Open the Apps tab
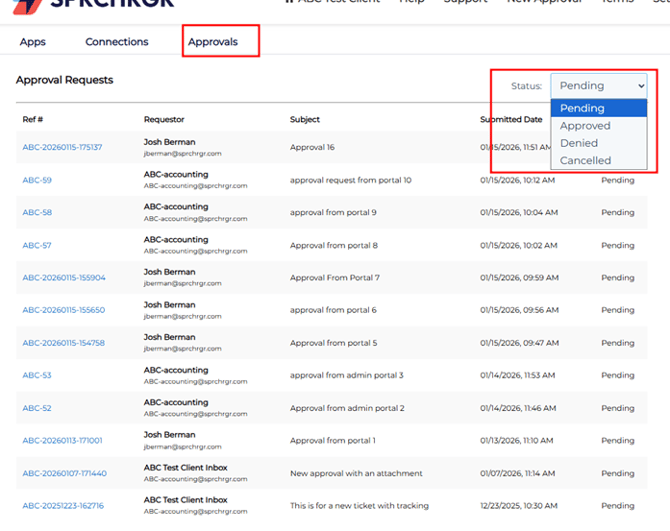The height and width of the screenshot is (531, 670). pyautogui.click(x=33, y=42)
